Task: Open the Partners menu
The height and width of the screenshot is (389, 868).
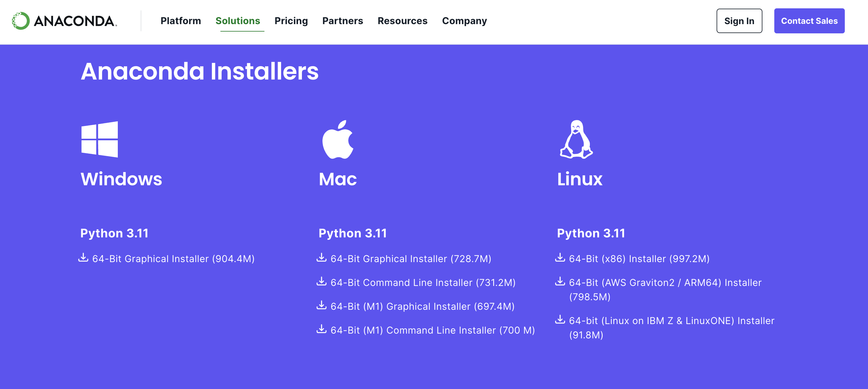Action: [342, 21]
